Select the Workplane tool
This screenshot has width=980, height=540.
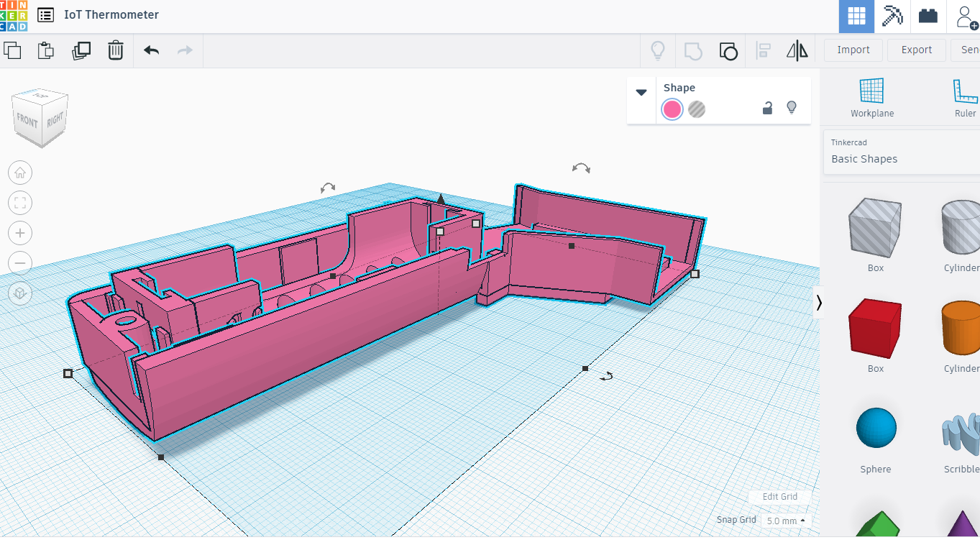point(872,98)
